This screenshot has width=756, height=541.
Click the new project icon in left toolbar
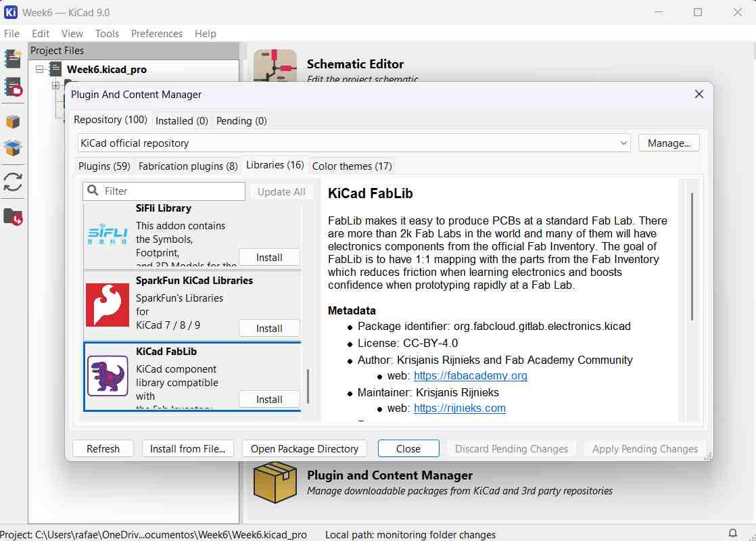[13, 59]
